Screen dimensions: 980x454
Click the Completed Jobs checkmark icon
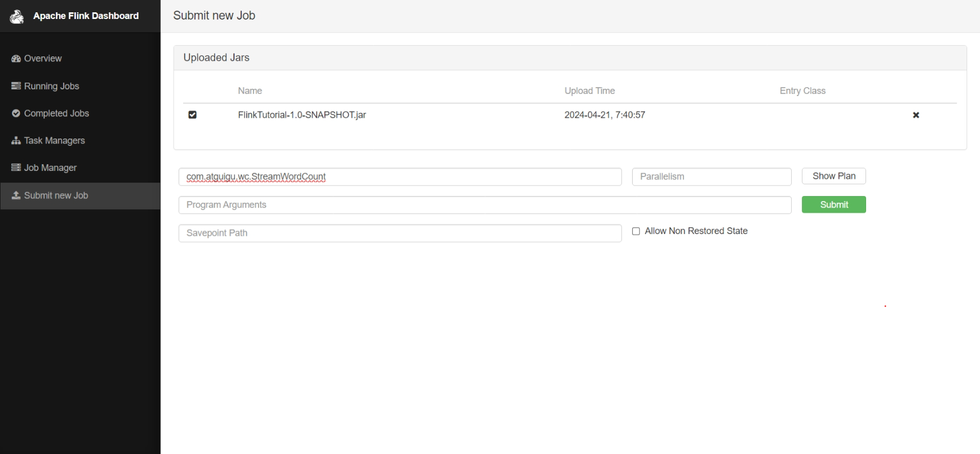tap(16, 113)
